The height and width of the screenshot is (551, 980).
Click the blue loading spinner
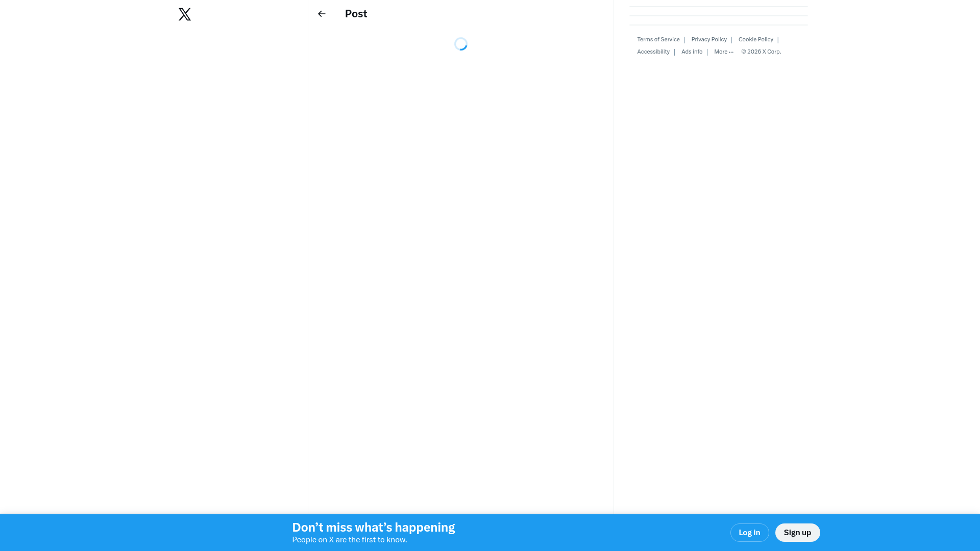click(x=460, y=44)
